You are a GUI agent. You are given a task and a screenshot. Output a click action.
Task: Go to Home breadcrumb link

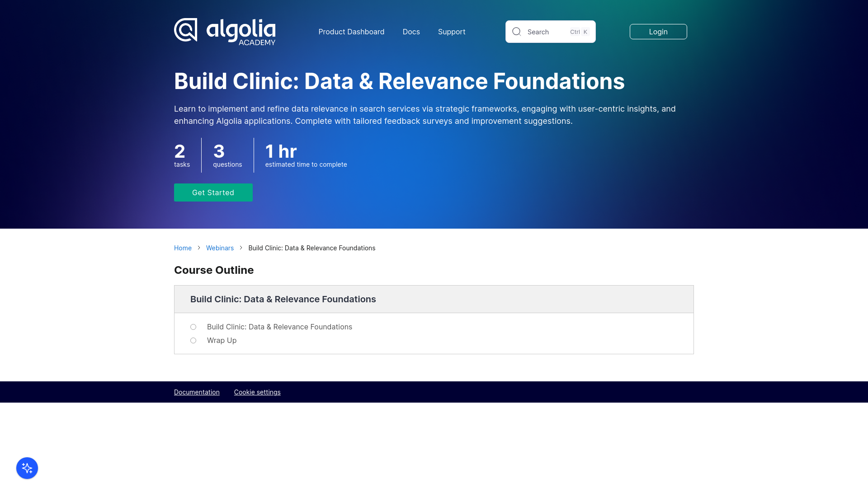coord(183,248)
